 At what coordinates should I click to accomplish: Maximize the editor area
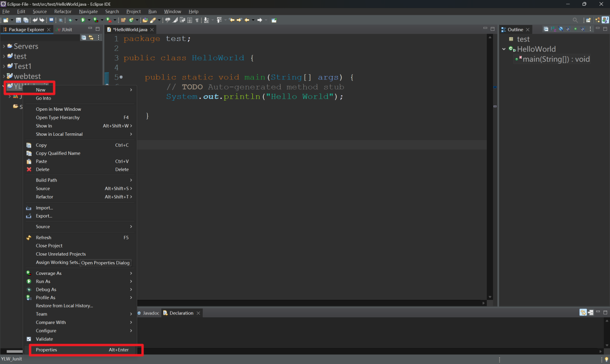click(492, 29)
